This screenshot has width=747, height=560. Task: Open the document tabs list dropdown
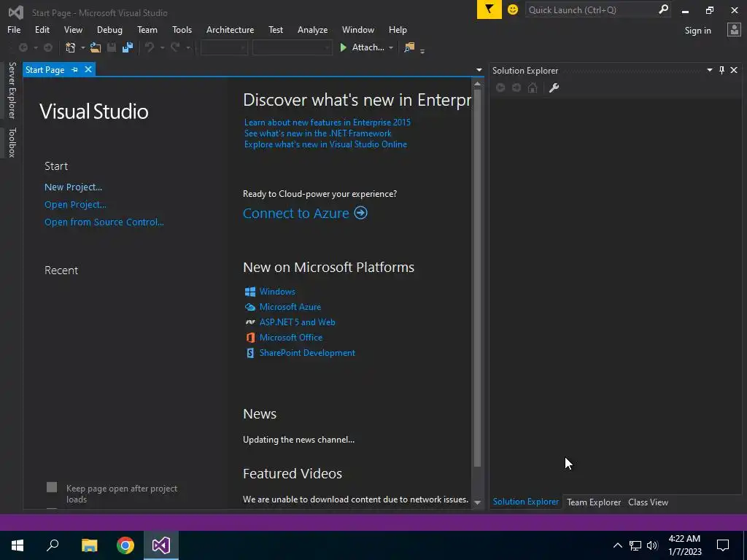click(x=479, y=70)
